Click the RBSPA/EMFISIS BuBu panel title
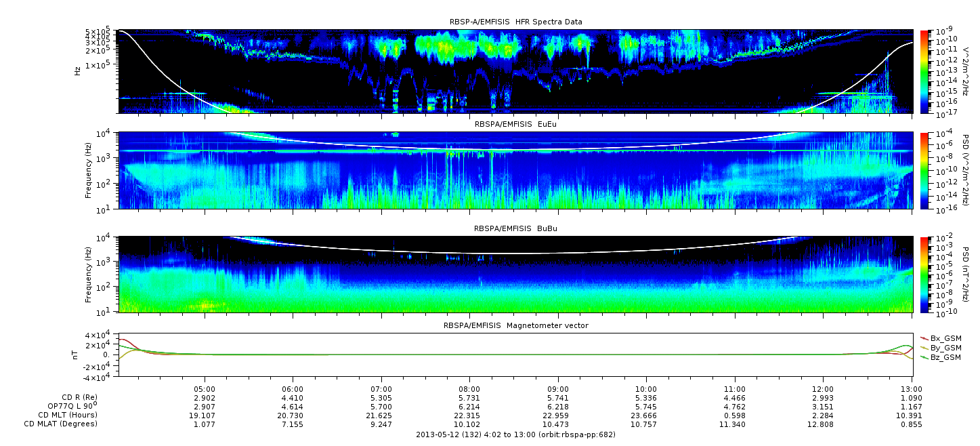The height and width of the screenshot is (446, 980). click(x=515, y=229)
